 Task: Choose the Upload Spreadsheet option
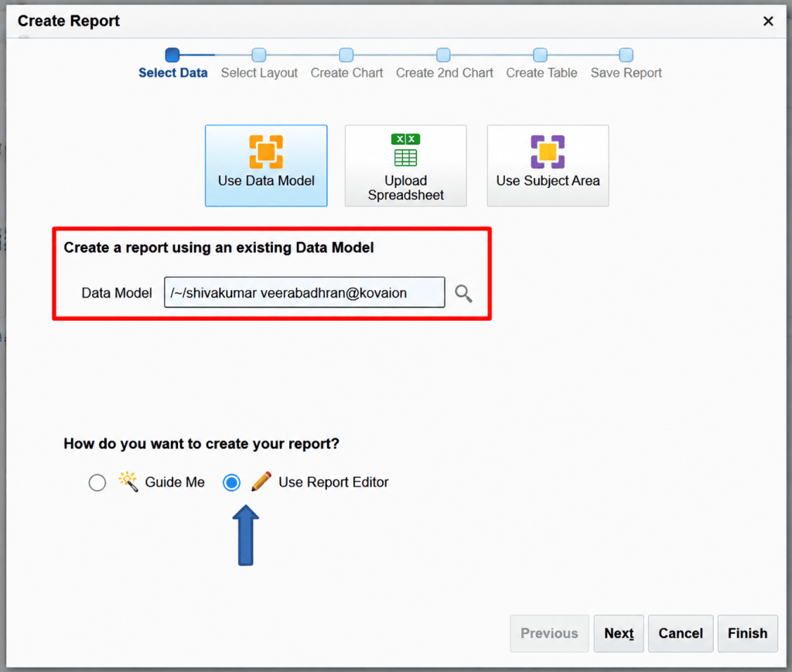(405, 165)
